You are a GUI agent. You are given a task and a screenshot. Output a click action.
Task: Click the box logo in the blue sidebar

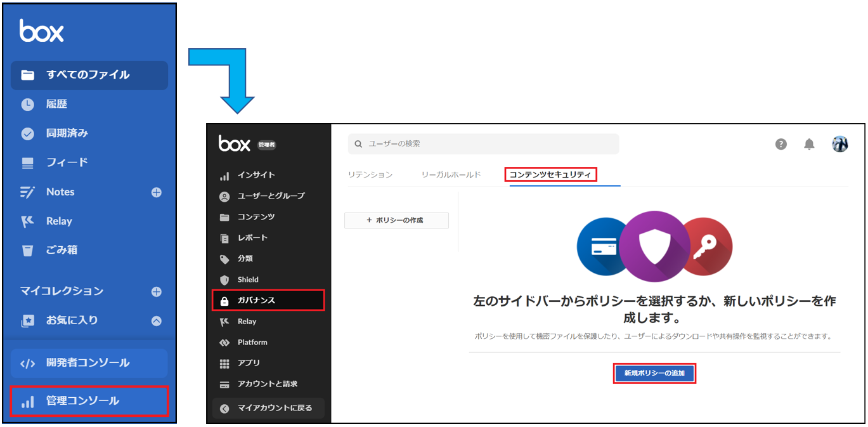pos(42,30)
